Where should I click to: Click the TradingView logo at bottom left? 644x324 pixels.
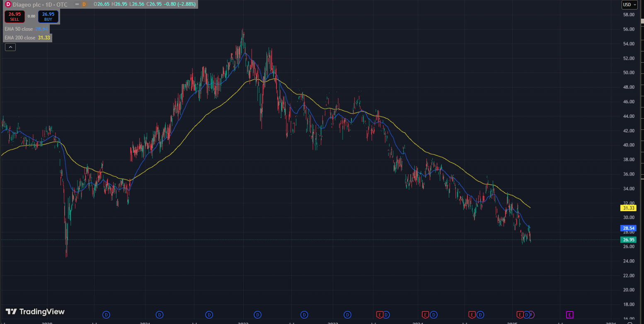34,312
